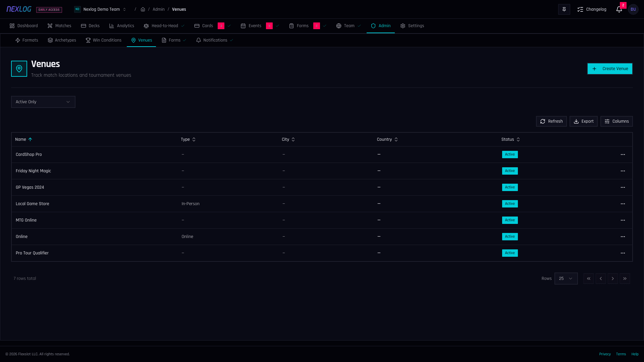Viewport: 644px width, 362px height.
Task: Sort the table by Type
Action: 188,139
